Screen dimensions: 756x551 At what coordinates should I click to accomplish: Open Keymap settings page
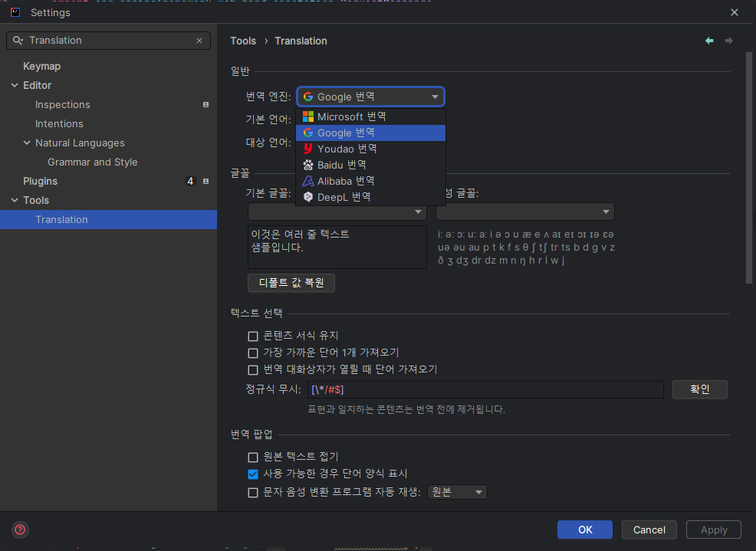(x=42, y=67)
